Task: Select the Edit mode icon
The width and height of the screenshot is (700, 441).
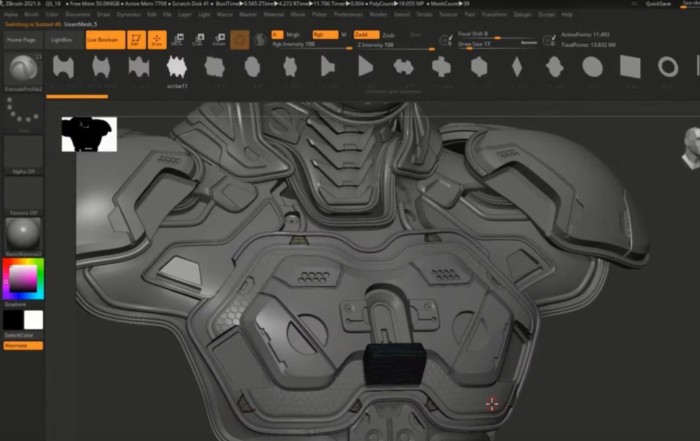Action: pyautogui.click(x=134, y=40)
